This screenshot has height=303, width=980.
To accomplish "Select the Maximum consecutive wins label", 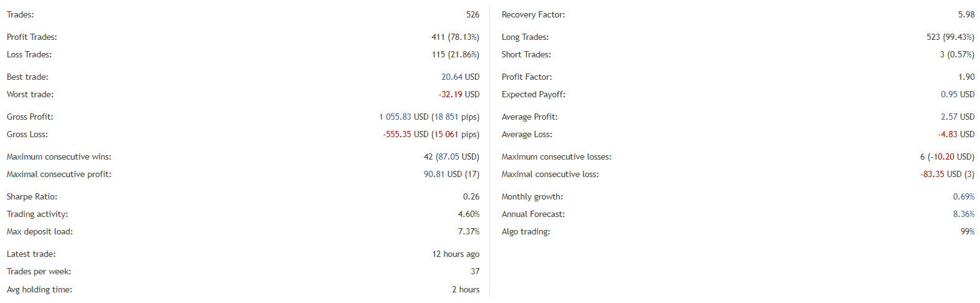I will [59, 156].
